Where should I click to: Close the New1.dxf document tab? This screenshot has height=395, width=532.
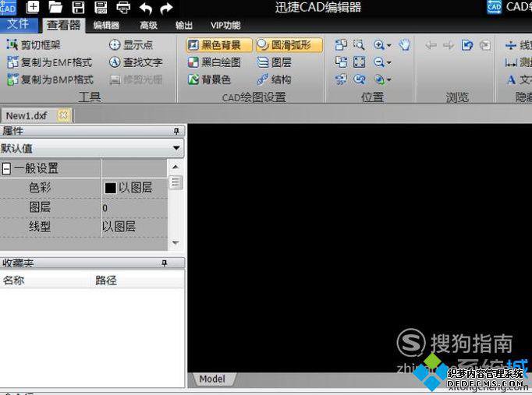[x=64, y=115]
